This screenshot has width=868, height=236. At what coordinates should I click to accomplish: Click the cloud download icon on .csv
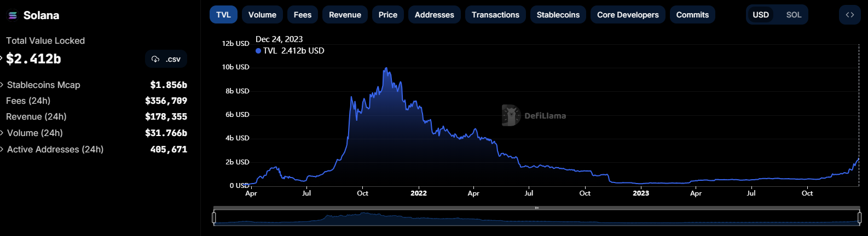pos(155,59)
